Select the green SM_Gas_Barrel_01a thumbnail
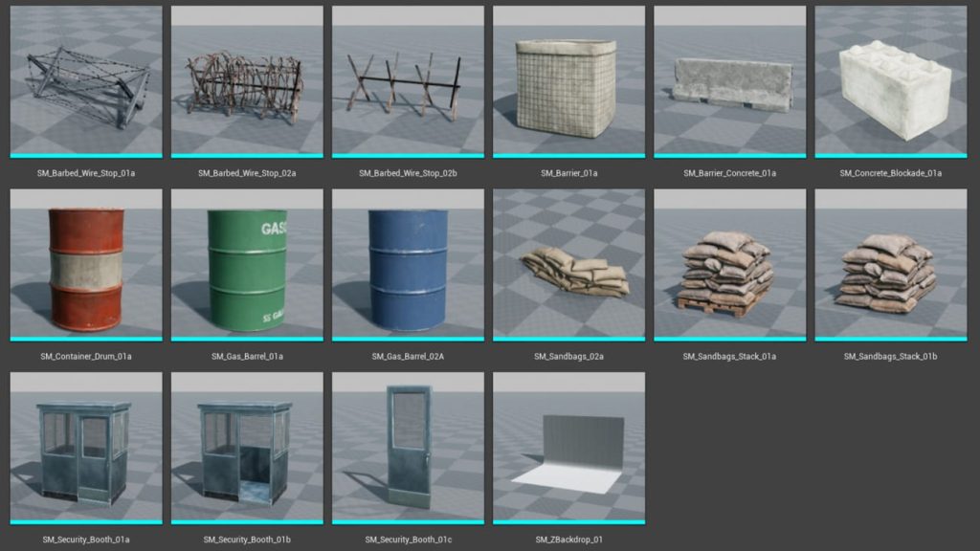 (x=247, y=266)
